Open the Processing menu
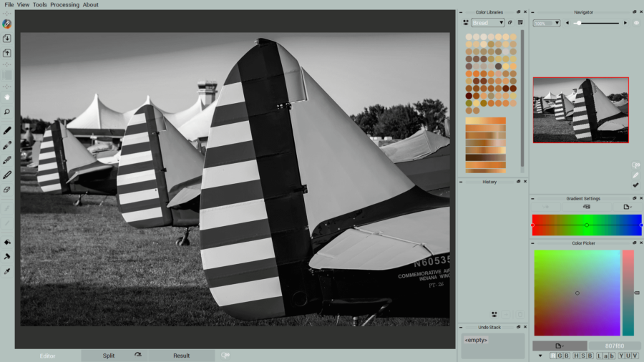This screenshot has height=362, width=644. pyautogui.click(x=65, y=5)
